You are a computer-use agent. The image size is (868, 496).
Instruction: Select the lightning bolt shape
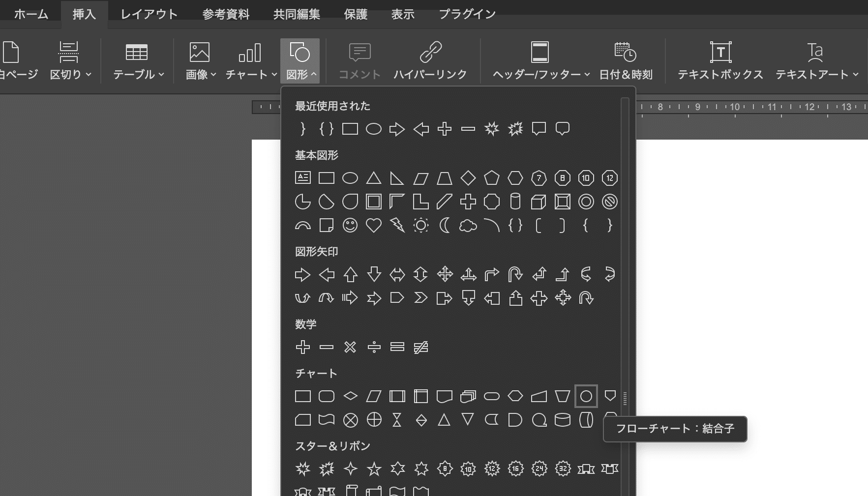[397, 226]
